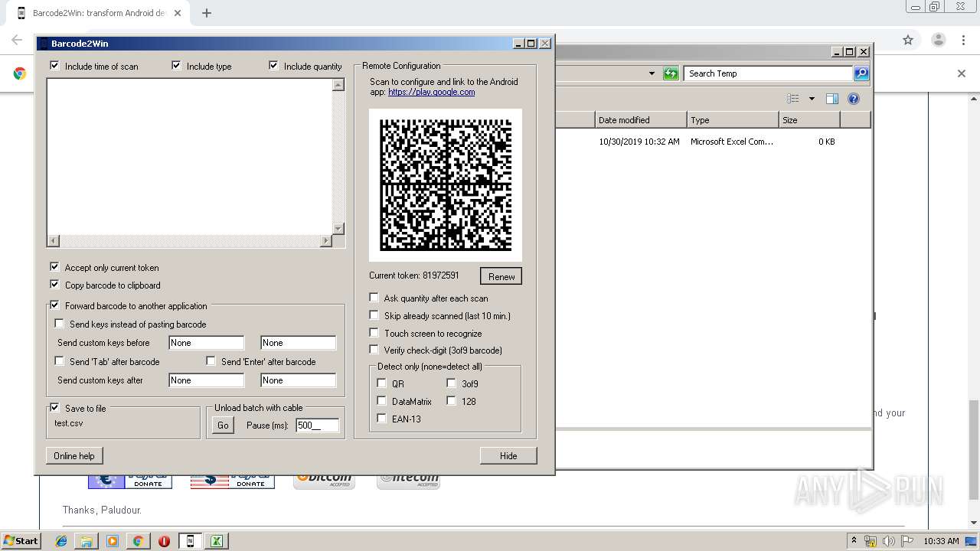Click the Chrome back arrow
The image size is (980, 551).
[17, 40]
